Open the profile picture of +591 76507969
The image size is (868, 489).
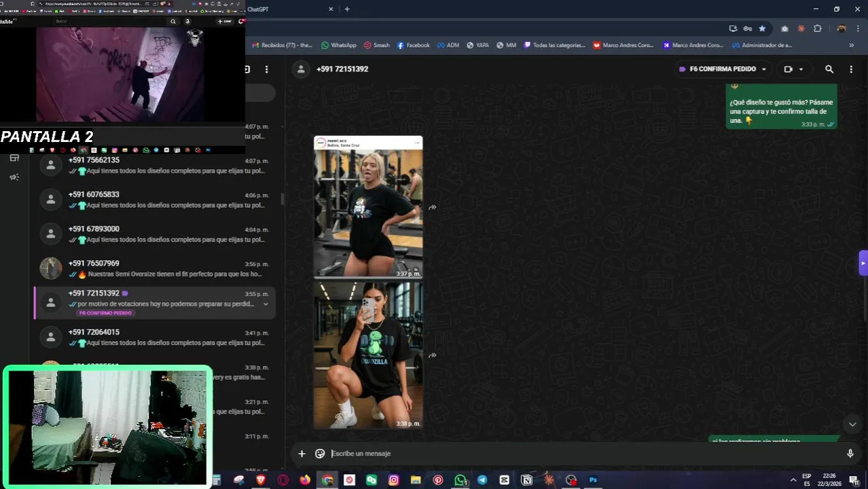pyautogui.click(x=51, y=268)
